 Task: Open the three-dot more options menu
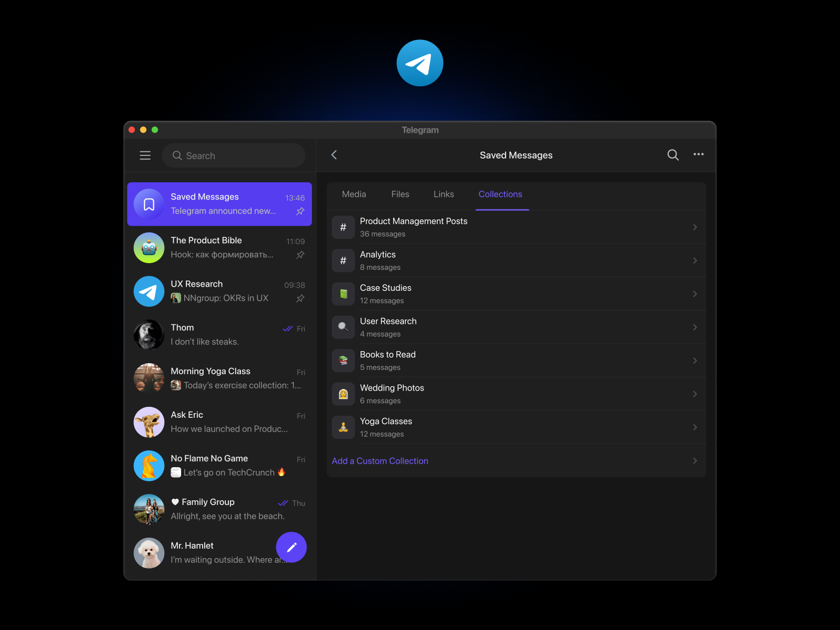[x=698, y=154]
